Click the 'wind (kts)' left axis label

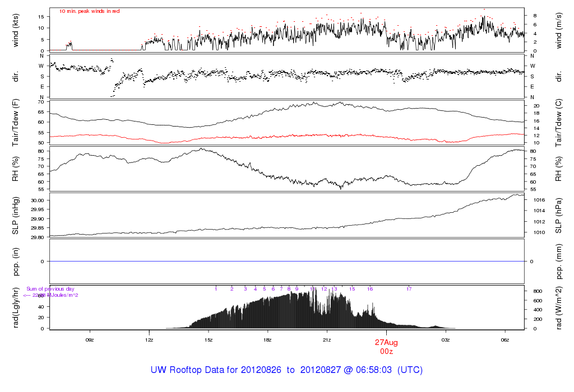pyautogui.click(x=16, y=30)
